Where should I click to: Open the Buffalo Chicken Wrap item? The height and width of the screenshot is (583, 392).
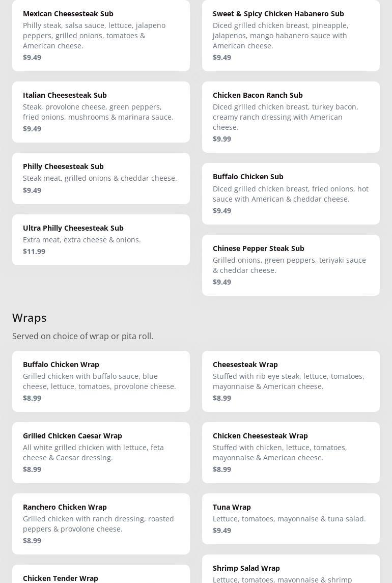(x=101, y=381)
